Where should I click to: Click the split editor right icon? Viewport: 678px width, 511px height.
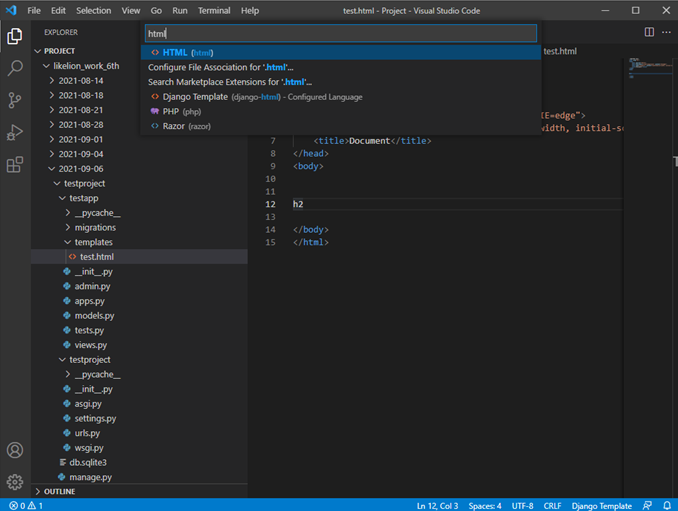(649, 32)
